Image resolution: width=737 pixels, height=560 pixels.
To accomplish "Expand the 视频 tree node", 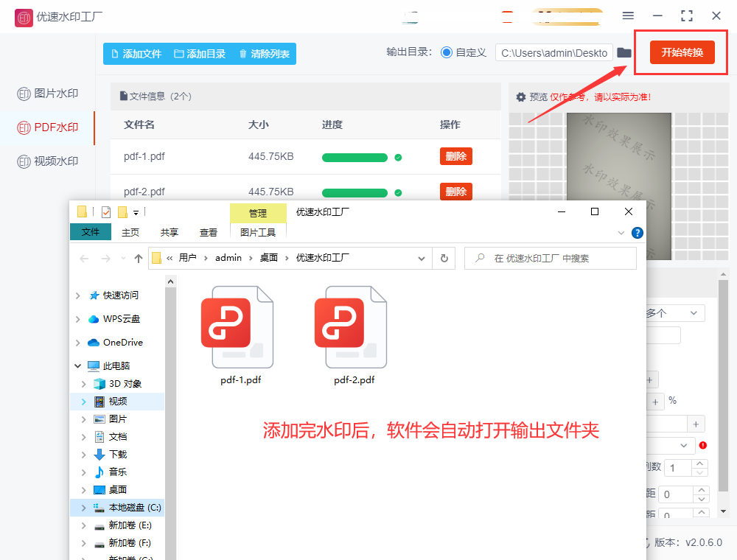I will click(84, 402).
